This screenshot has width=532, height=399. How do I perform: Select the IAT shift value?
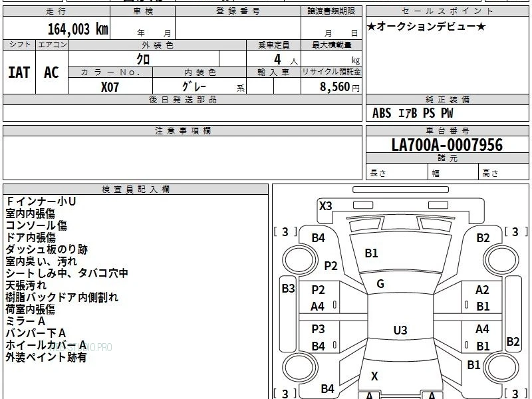tap(19, 72)
